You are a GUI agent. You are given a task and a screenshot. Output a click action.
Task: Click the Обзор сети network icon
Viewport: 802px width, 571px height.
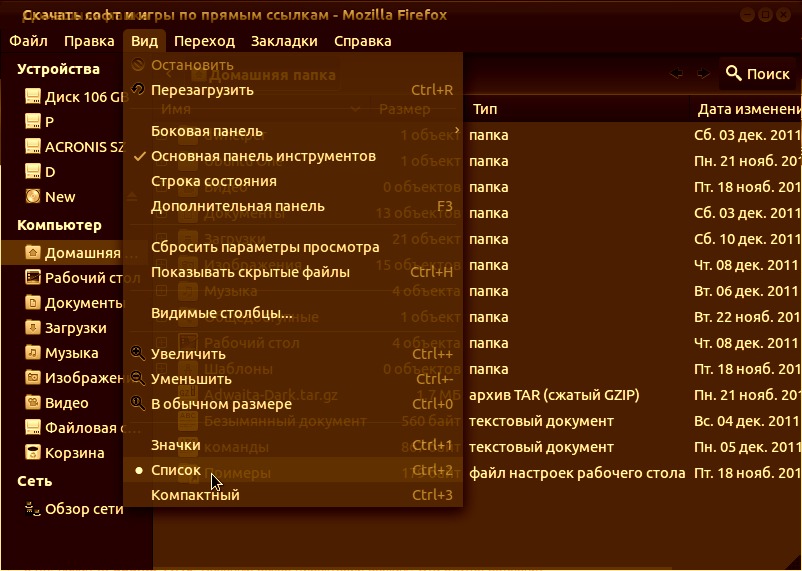click(33, 509)
